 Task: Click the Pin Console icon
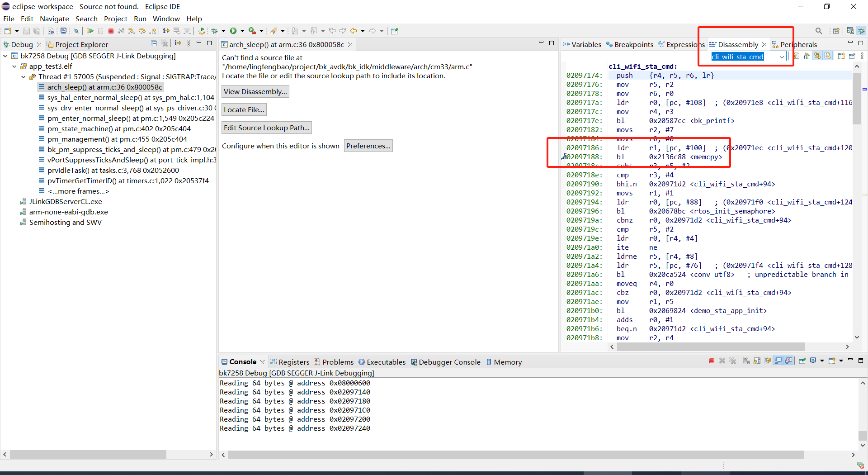802,361
